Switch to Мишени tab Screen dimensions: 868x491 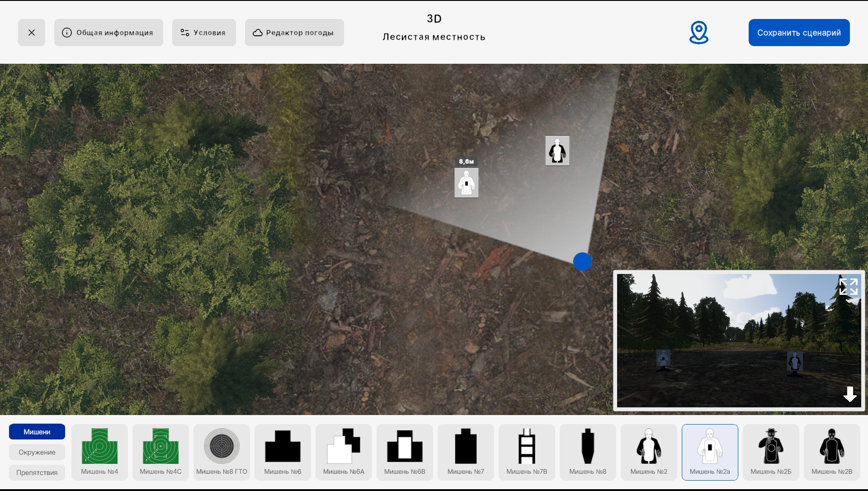point(37,432)
